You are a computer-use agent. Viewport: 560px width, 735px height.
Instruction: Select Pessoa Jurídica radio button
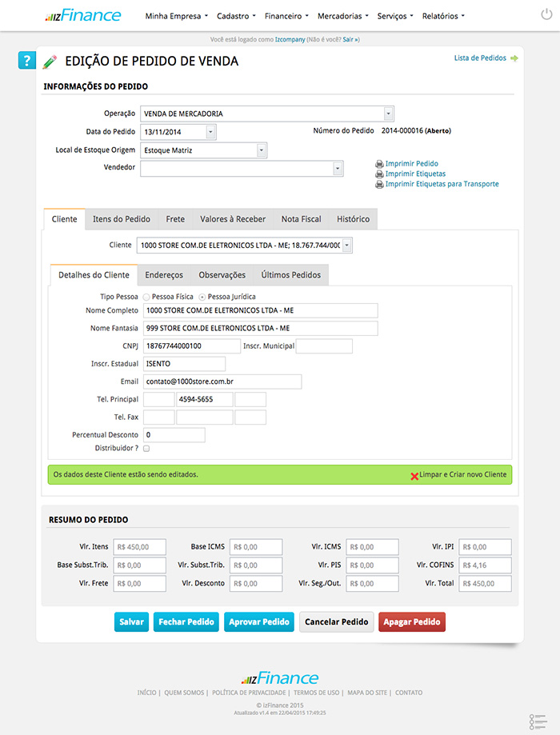click(202, 297)
